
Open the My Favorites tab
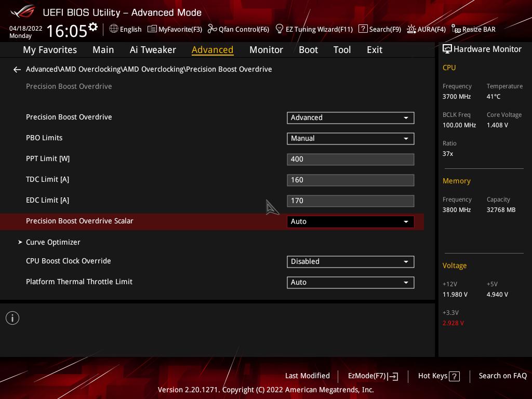tap(50, 50)
